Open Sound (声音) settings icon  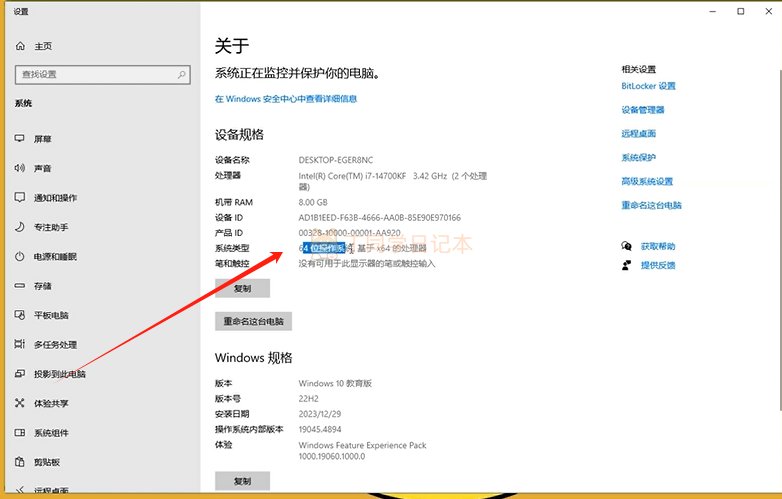(20, 168)
